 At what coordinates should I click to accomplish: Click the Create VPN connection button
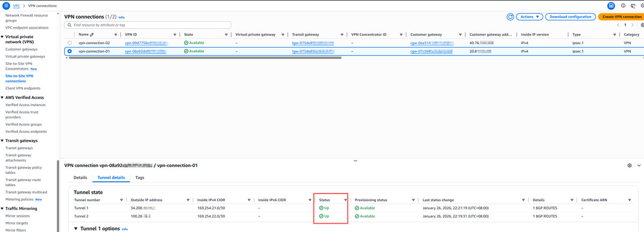(622, 17)
